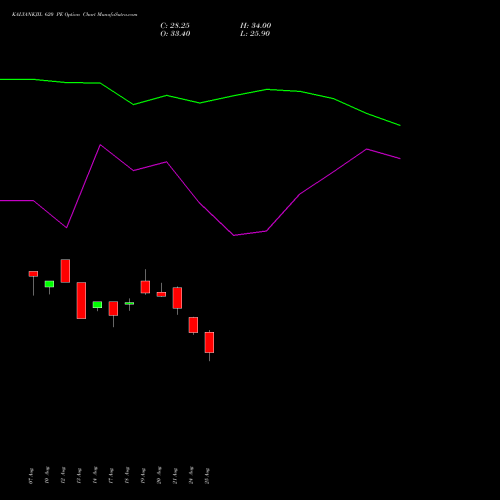Screen dimensions: 500x500
Task: Click the '14 Aug' date label
Action: (x=95, y=476)
